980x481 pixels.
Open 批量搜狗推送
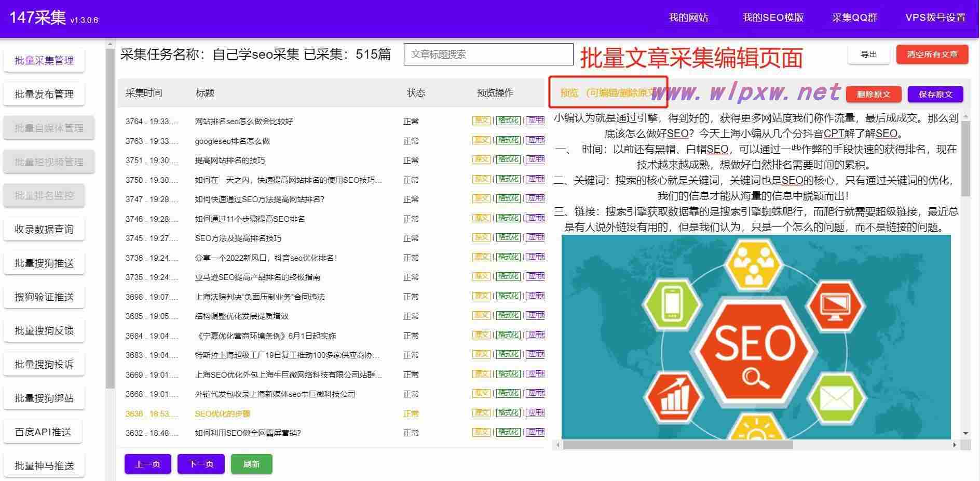click(x=44, y=263)
